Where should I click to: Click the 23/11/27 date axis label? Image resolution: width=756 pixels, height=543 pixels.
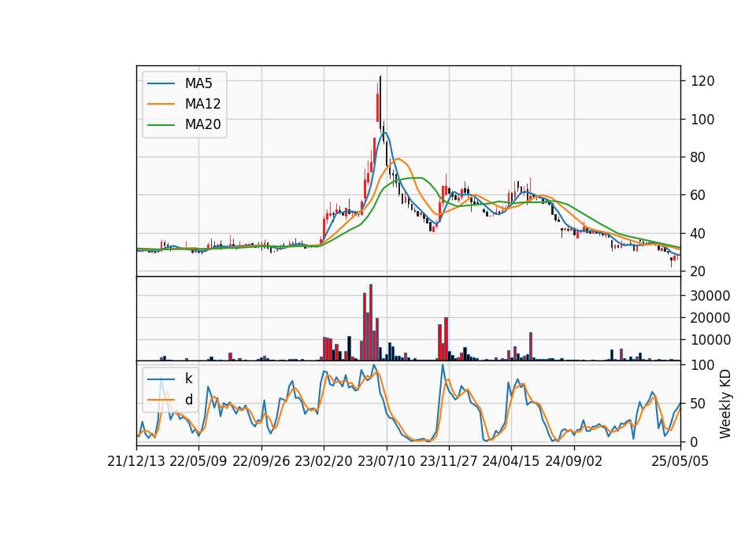pos(448,461)
